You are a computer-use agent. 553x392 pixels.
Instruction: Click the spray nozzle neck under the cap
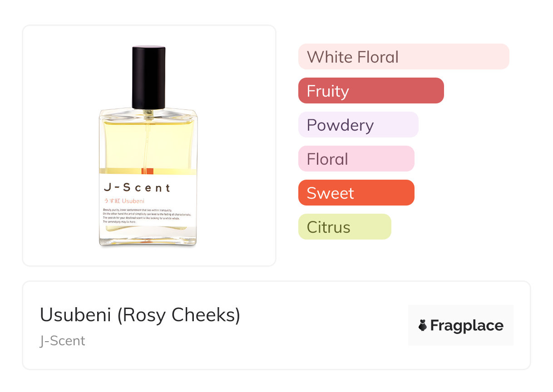(x=148, y=113)
